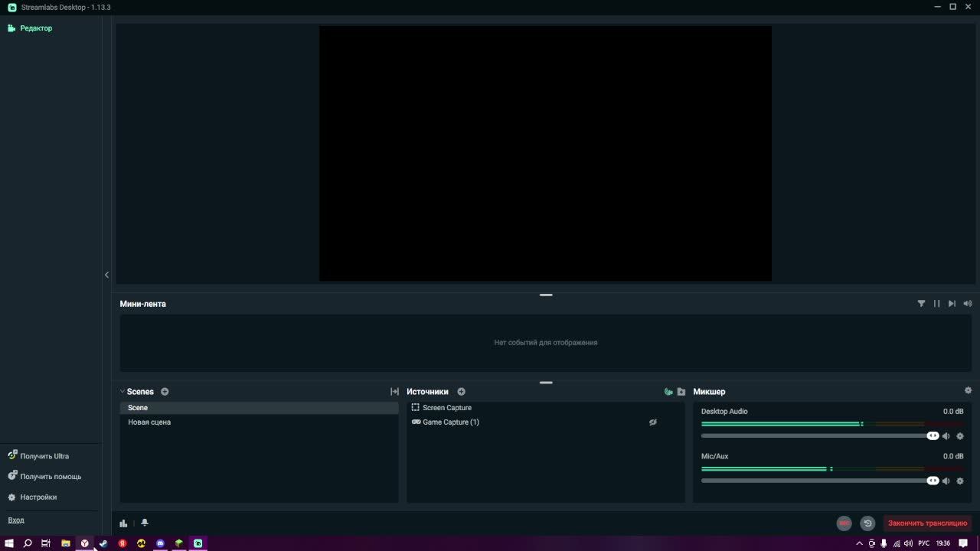Click the red REC record button
Viewport: 980px width, 551px height.
(844, 523)
